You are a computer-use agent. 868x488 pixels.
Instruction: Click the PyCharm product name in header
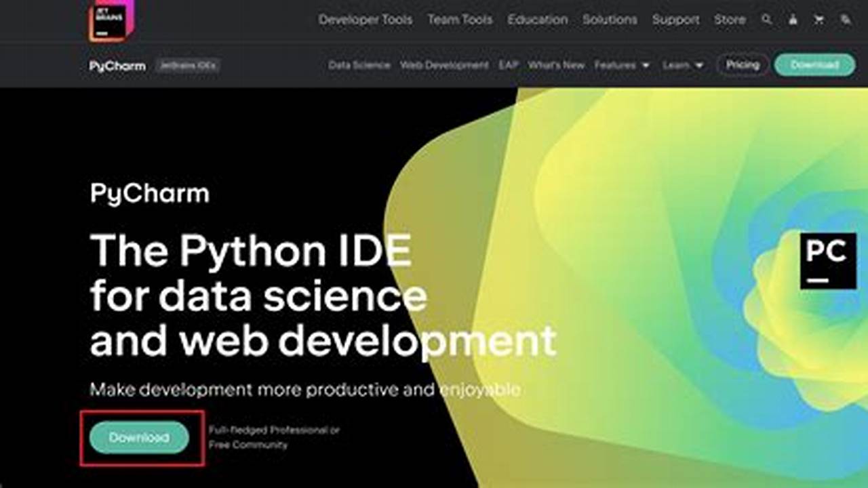(x=116, y=65)
